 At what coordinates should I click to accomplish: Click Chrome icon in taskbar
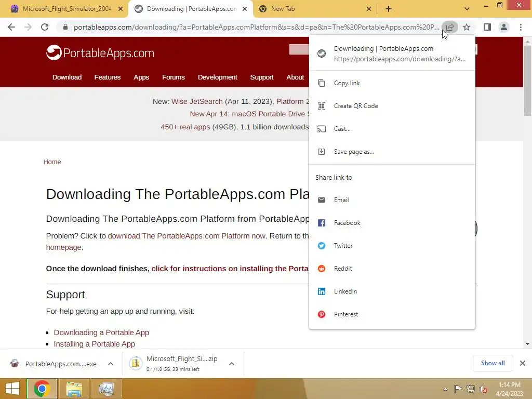click(42, 389)
